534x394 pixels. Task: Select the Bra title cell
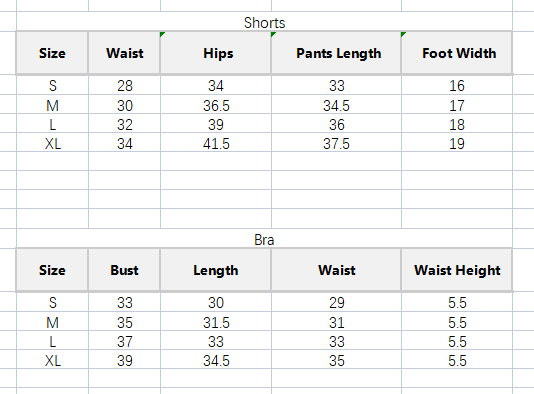coord(264,240)
